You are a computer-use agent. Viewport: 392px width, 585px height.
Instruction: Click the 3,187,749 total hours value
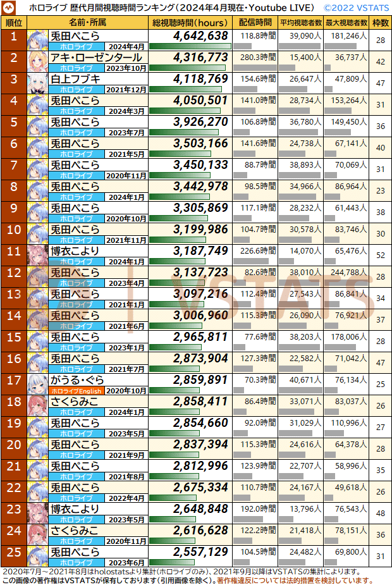(200, 250)
